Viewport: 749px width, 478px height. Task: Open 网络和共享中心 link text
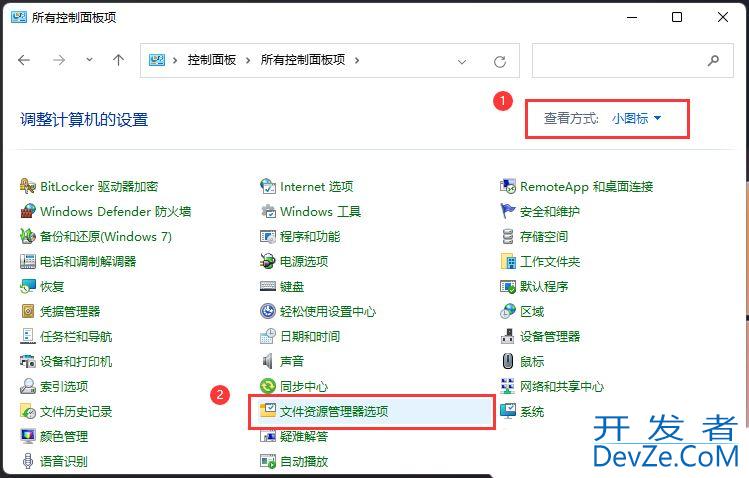point(562,386)
